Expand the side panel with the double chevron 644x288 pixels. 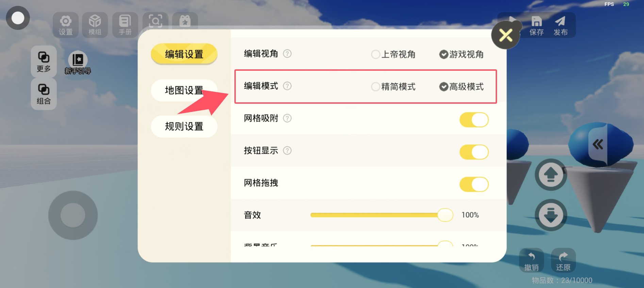[x=598, y=145]
